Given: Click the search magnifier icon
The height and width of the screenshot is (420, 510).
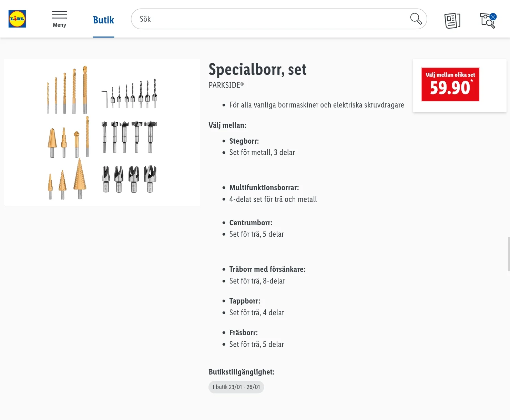Looking at the screenshot, I should [x=416, y=19].
